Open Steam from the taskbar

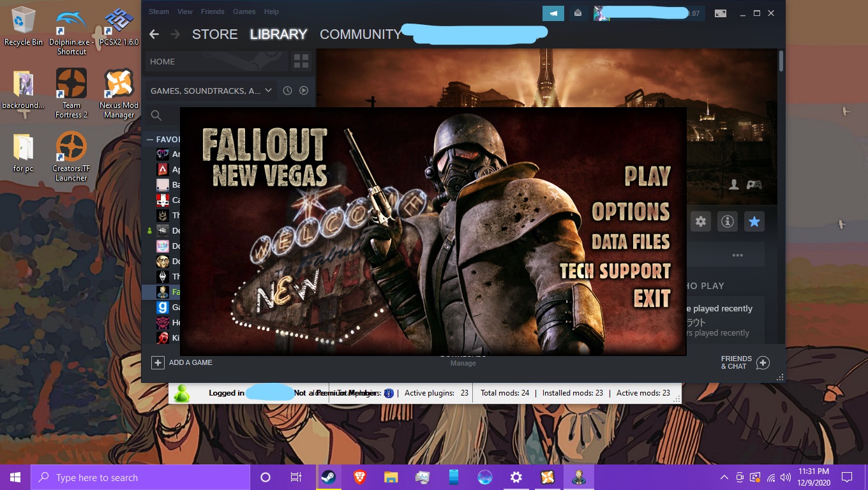point(328,477)
